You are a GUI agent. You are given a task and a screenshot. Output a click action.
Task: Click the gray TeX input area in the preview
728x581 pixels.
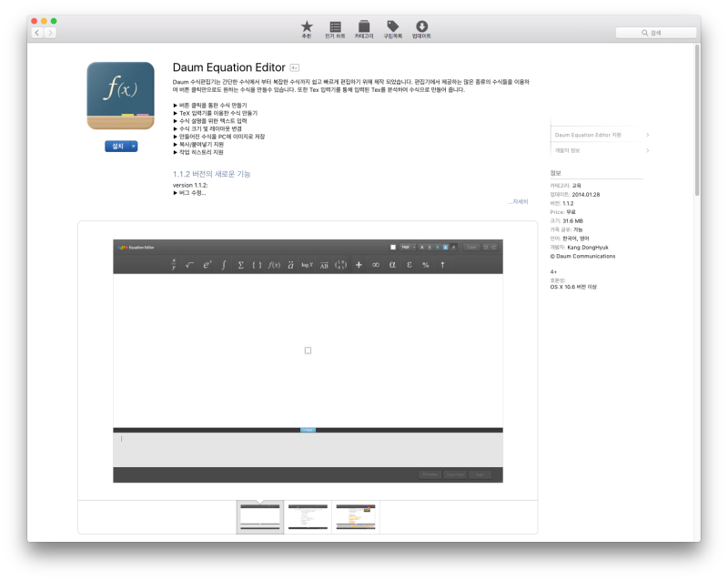(308, 450)
